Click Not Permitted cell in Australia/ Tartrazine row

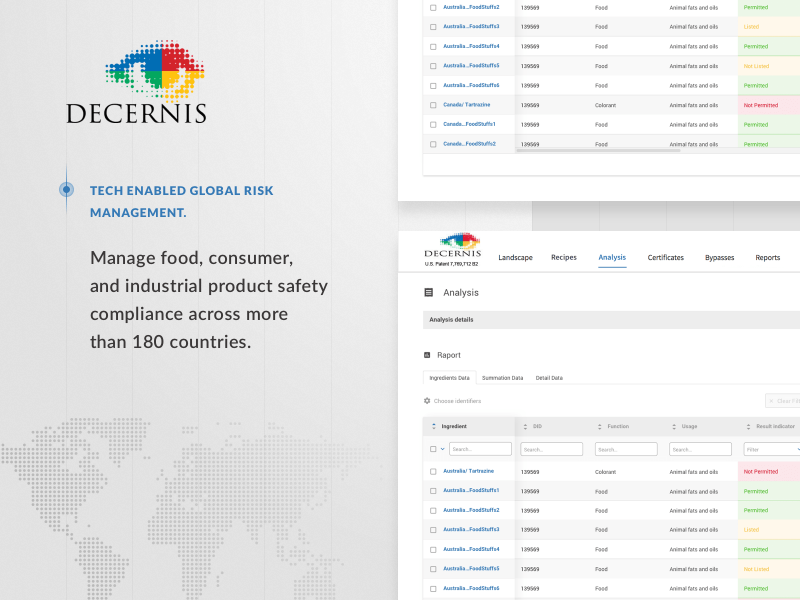(768, 471)
